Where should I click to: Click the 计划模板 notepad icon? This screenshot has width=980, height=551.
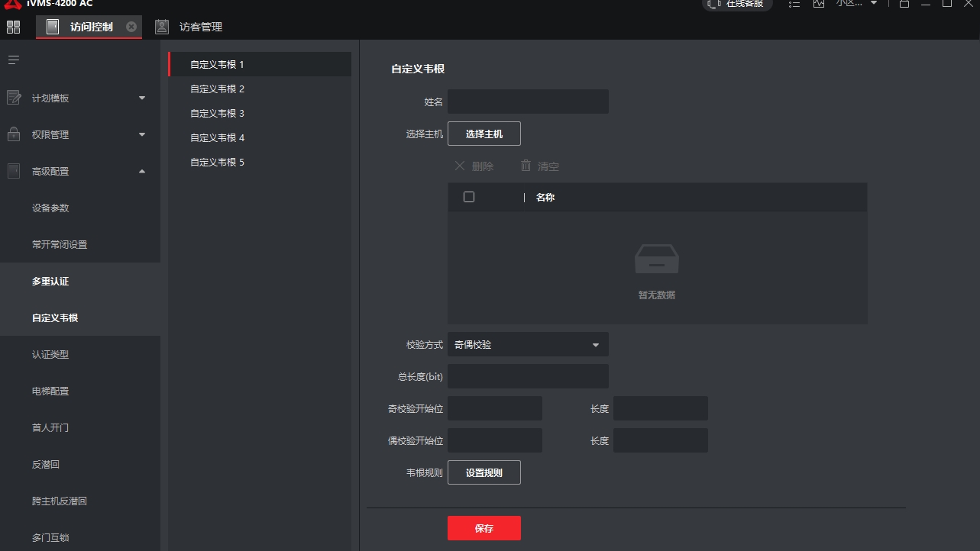pos(14,98)
